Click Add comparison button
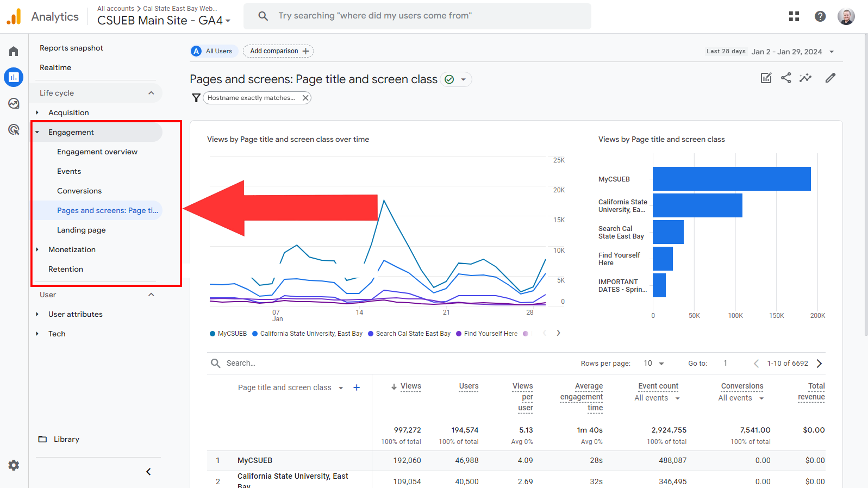 coord(278,51)
